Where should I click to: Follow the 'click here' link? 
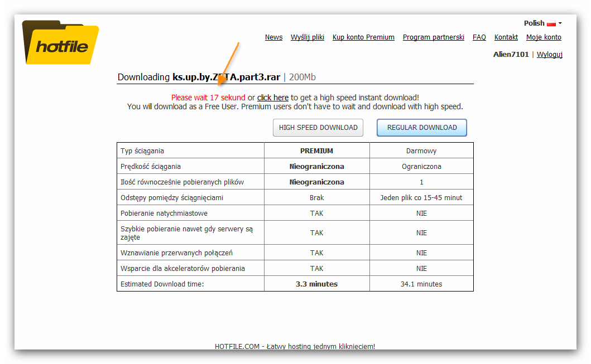pyautogui.click(x=273, y=98)
